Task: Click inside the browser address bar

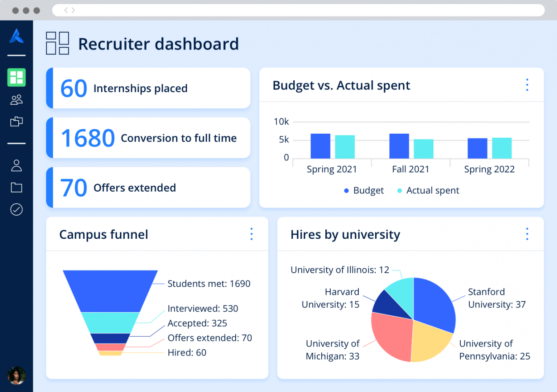Action: point(299,10)
